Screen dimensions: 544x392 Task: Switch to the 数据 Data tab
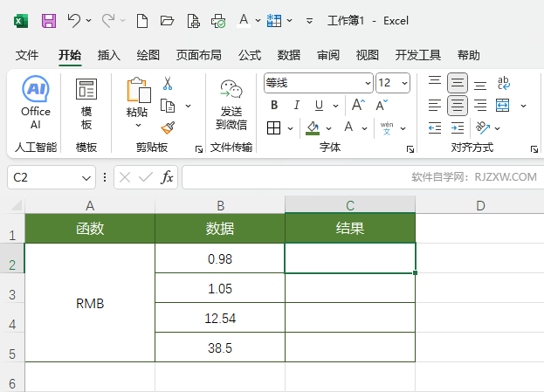click(289, 55)
